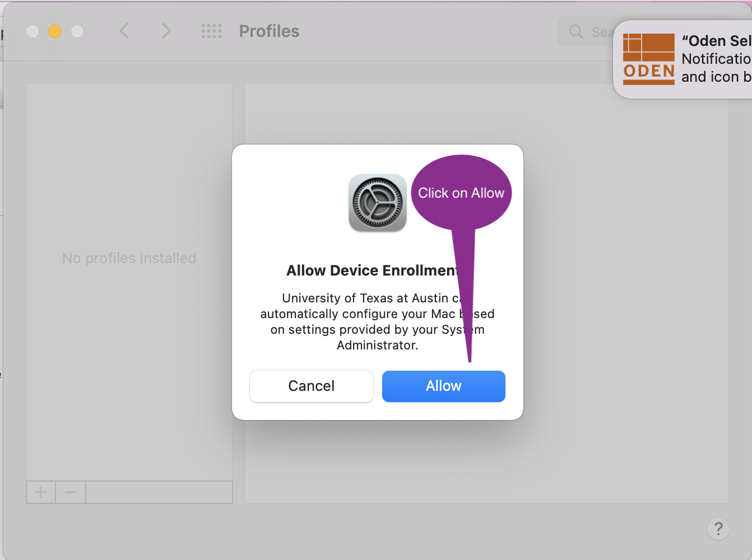Click the orange ODEN notification logo
This screenshot has height=560, width=752.
point(649,59)
